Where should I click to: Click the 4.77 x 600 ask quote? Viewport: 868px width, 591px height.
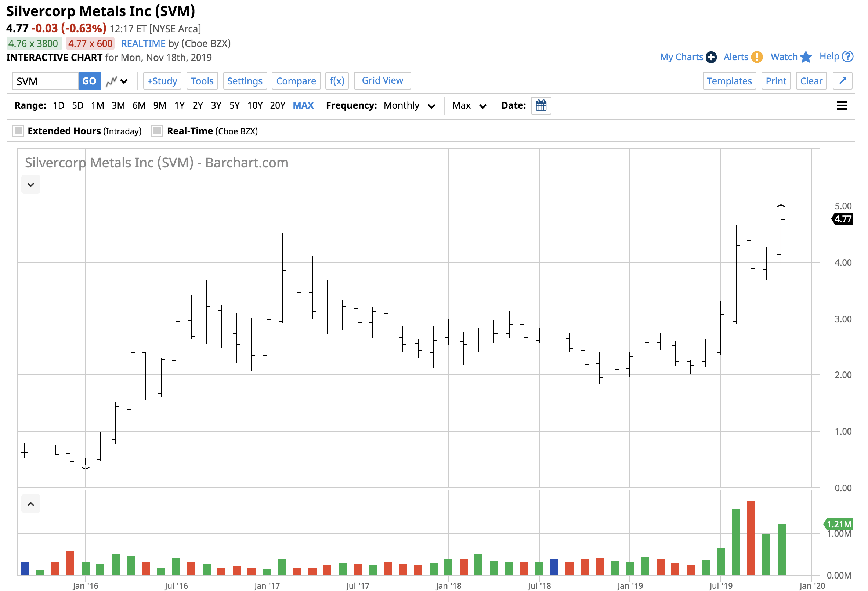point(90,44)
